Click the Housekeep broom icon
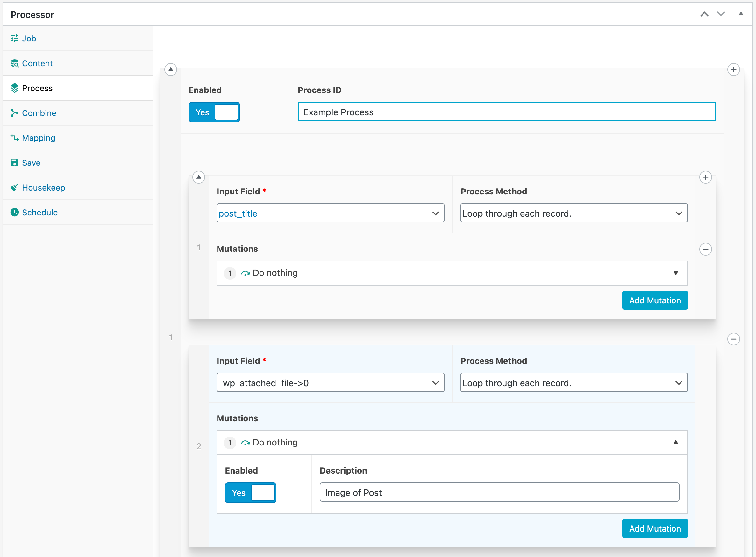The image size is (756, 557). coord(14,187)
